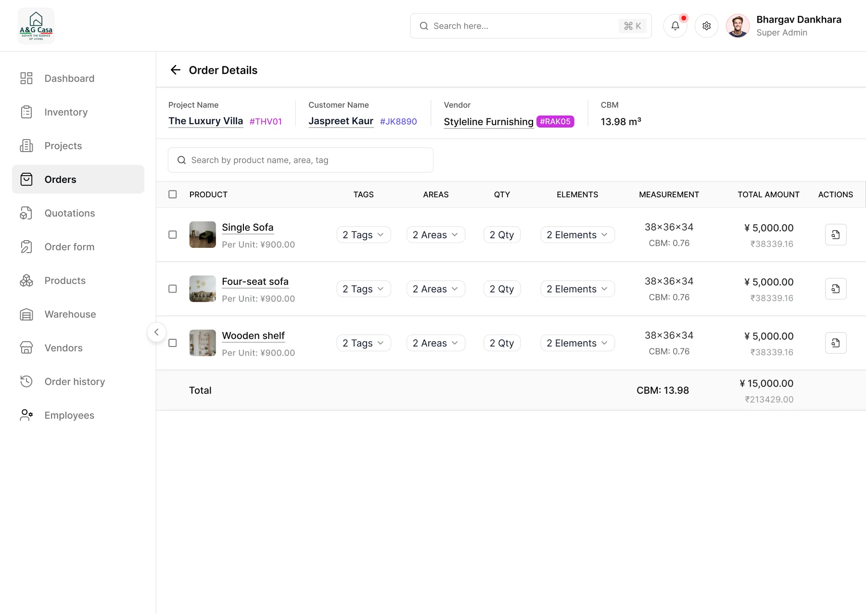
Task: Click the Warehouse icon in sidebar
Action: click(x=26, y=314)
